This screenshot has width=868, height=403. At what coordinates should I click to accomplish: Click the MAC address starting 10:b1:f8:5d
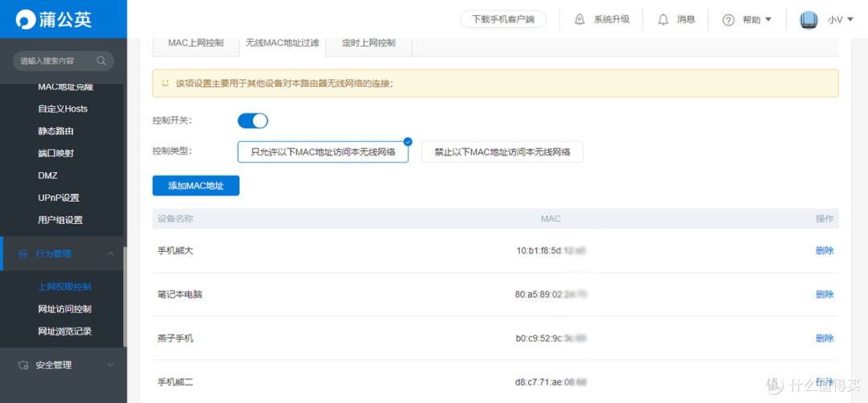551,250
